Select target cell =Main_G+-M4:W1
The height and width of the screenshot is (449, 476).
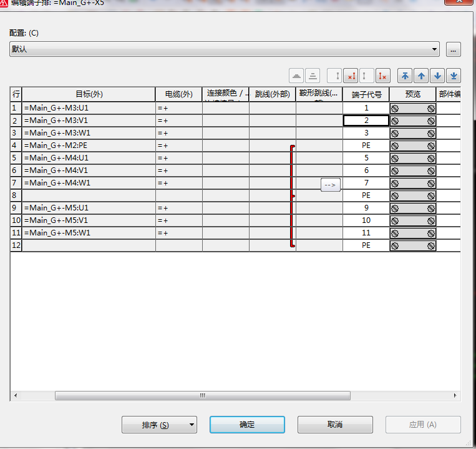(89, 183)
